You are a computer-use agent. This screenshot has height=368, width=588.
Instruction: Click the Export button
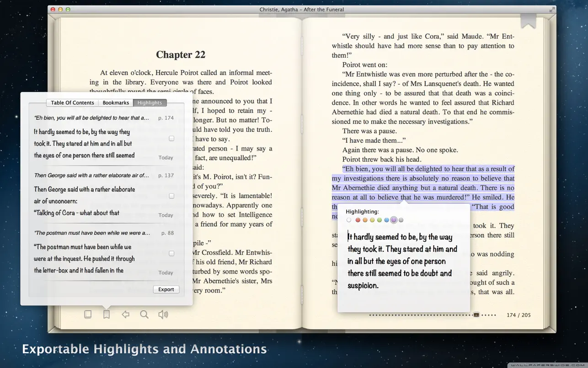[166, 289]
